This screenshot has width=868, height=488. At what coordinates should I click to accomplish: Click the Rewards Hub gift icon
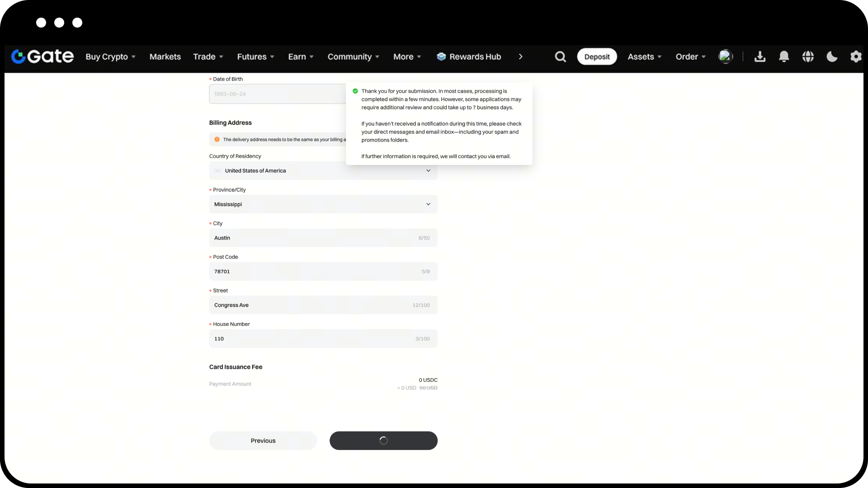441,56
